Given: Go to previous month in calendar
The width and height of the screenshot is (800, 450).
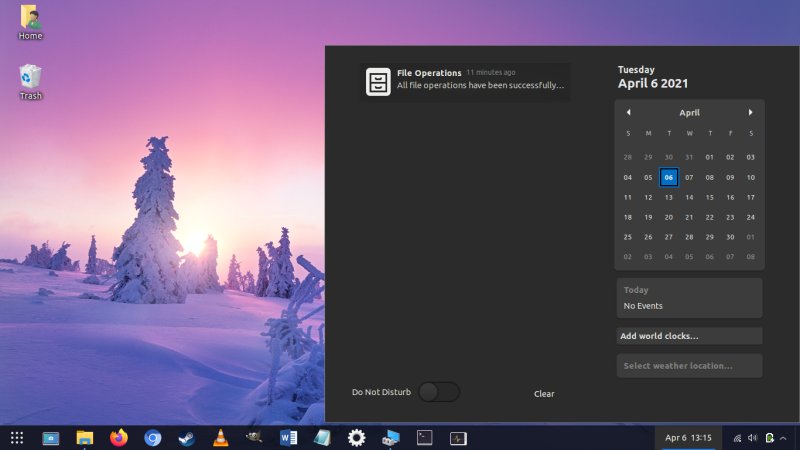Looking at the screenshot, I should pyautogui.click(x=629, y=112).
